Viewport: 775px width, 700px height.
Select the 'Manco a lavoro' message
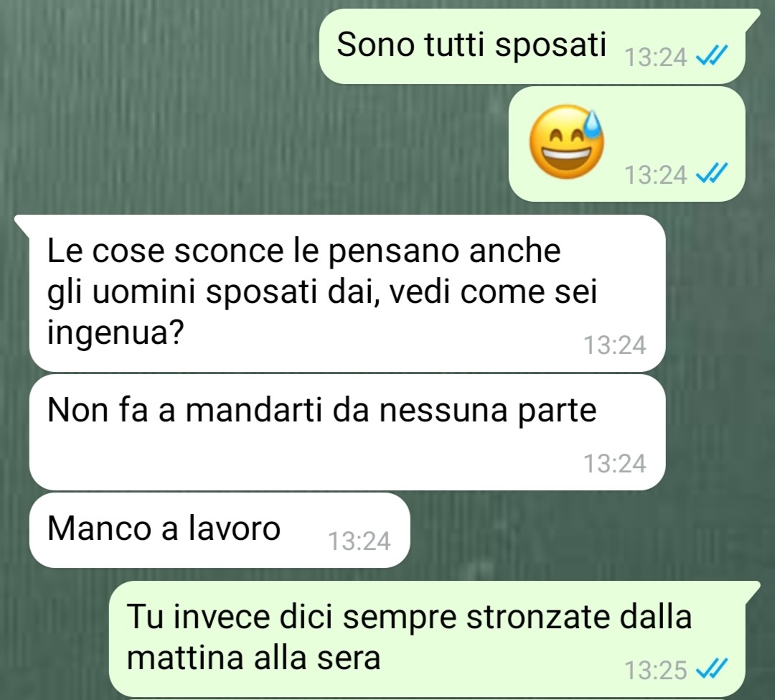220,530
